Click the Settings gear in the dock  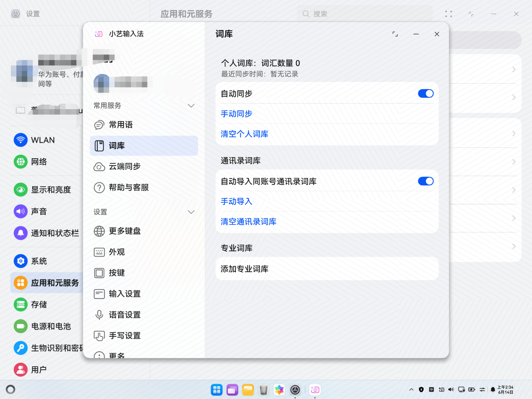[x=295, y=390]
